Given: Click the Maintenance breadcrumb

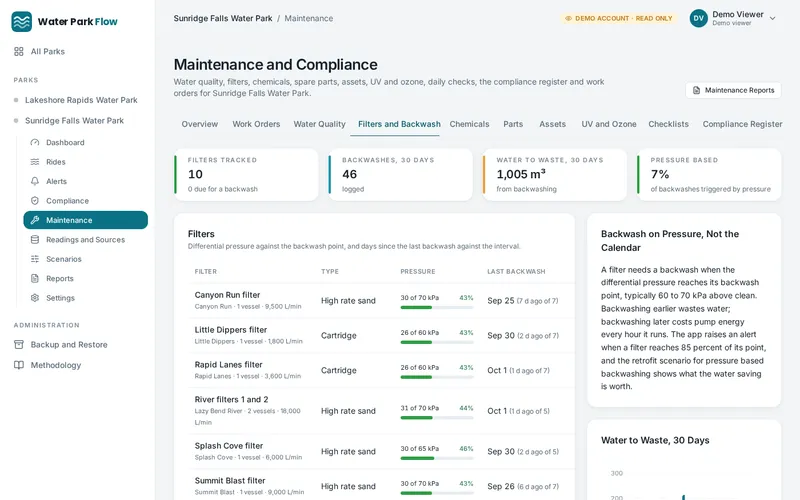Looking at the screenshot, I should point(309,18).
